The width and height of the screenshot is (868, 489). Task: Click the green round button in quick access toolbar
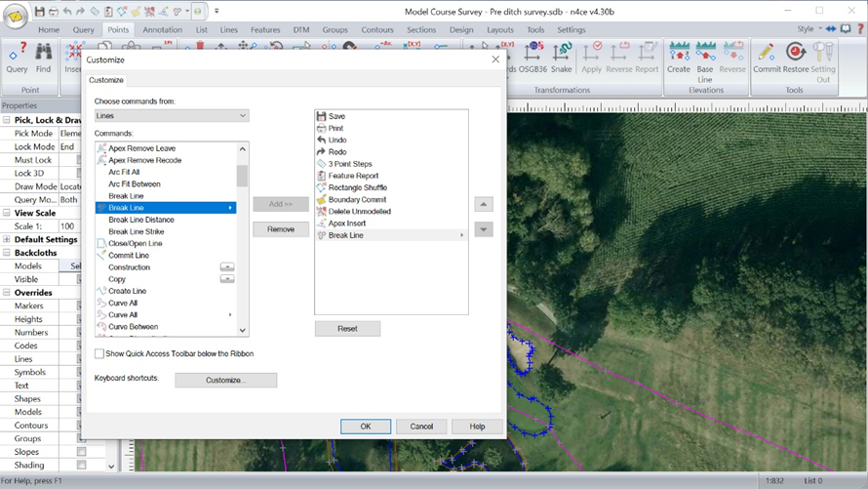[198, 11]
